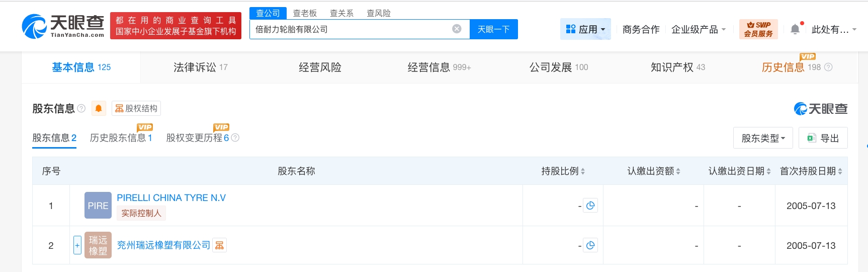Click the 天眼一下 search button

pos(493,29)
